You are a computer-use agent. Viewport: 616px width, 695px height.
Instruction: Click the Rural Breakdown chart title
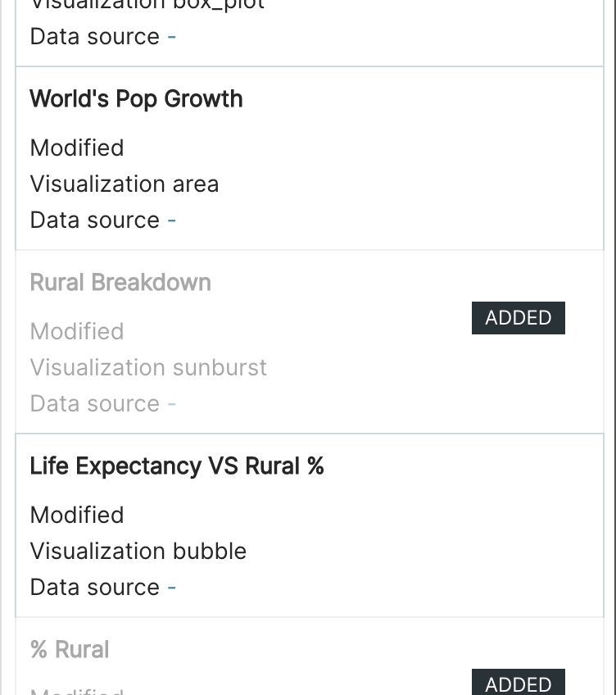(120, 283)
